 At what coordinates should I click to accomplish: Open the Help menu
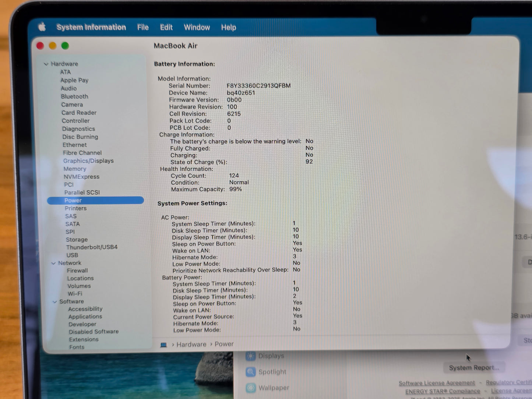(228, 27)
